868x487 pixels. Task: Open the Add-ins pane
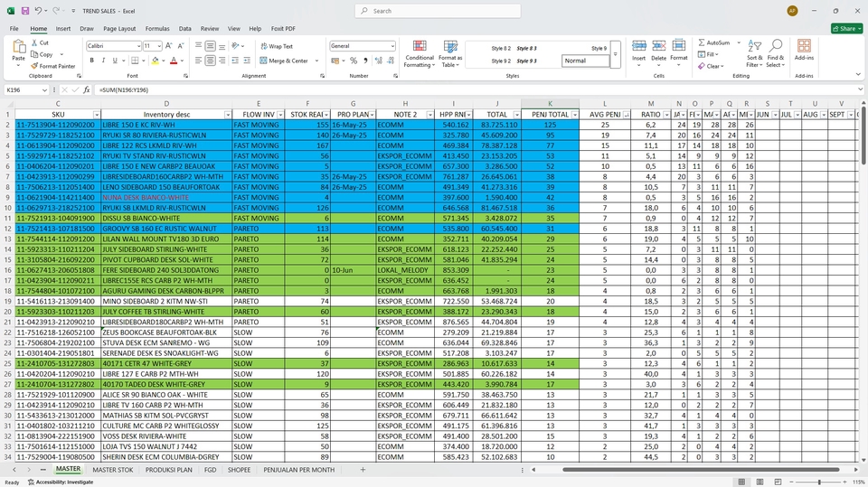point(804,50)
